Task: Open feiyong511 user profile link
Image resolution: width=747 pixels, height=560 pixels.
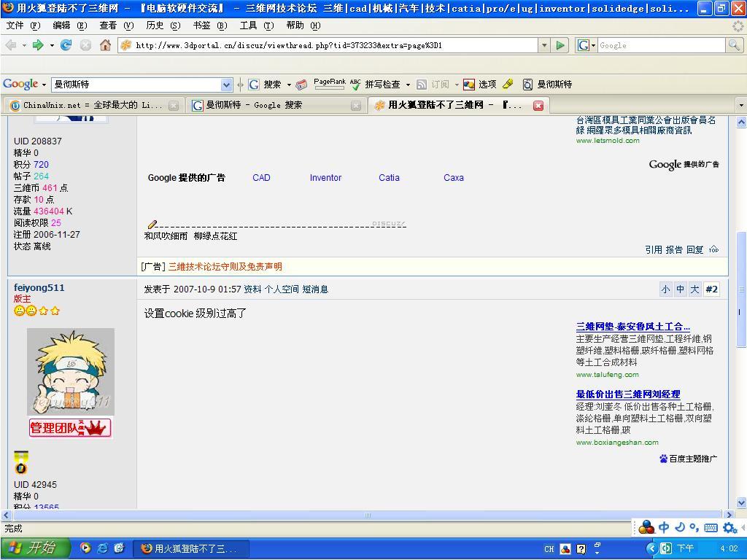Action: pyautogui.click(x=39, y=287)
